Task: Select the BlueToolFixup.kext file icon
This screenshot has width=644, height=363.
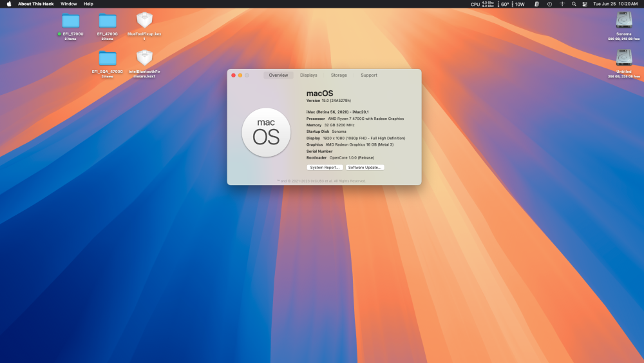Action: [144, 20]
